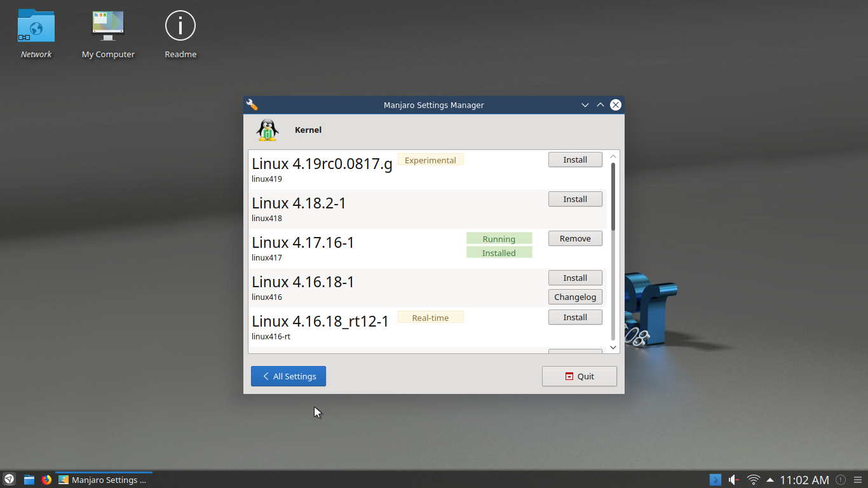Show hidden system tray icons

(770, 480)
